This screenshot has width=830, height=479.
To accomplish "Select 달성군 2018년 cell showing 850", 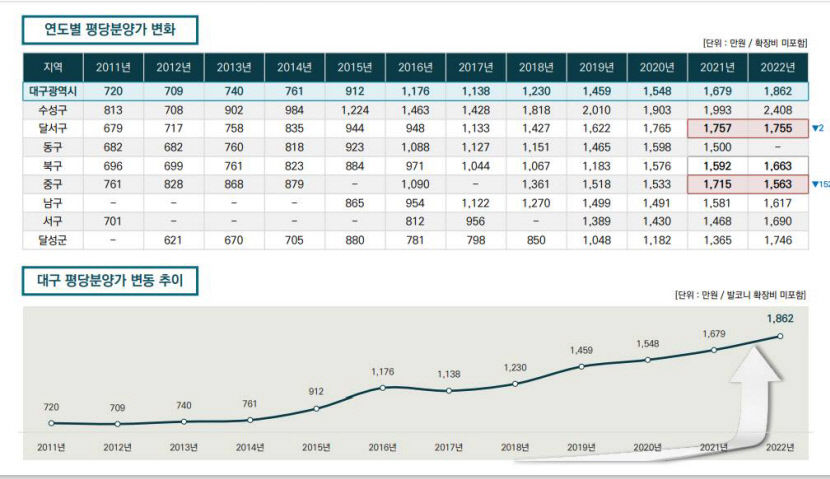I will (536, 240).
